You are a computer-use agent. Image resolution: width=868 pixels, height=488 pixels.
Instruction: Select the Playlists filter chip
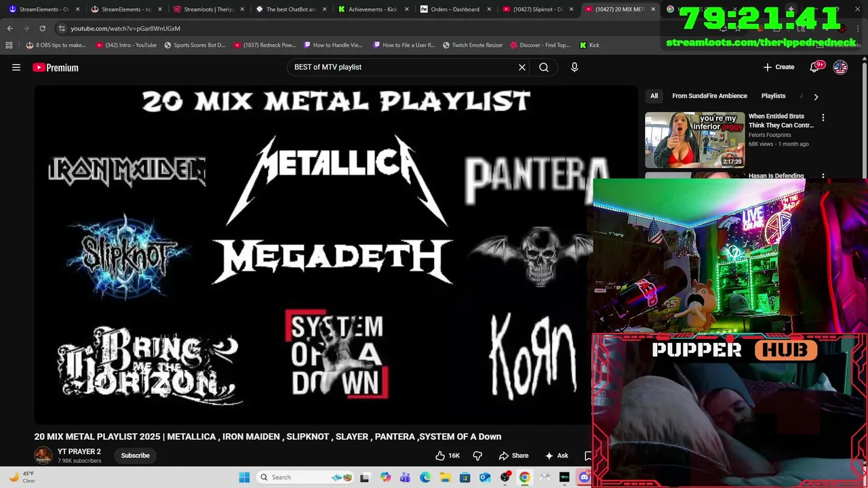pos(773,96)
